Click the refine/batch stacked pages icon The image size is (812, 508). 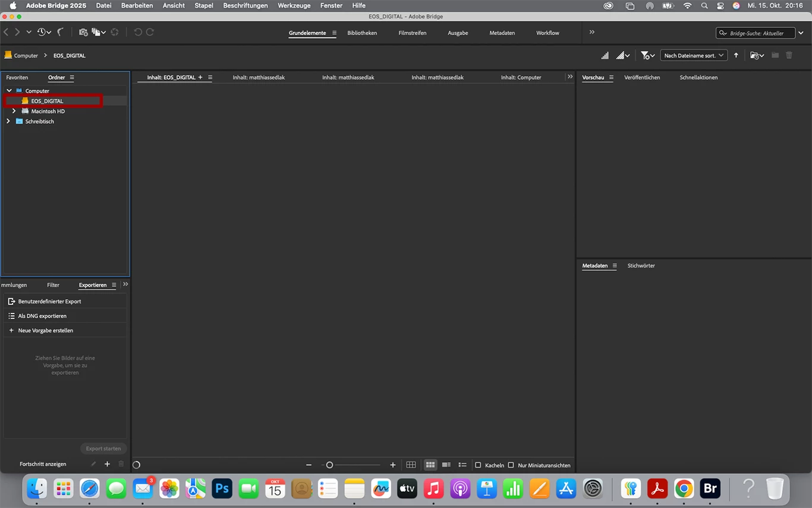[99, 32]
